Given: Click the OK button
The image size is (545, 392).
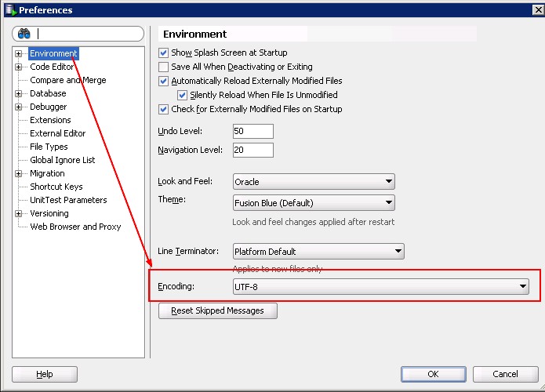Looking at the screenshot, I should point(433,374).
